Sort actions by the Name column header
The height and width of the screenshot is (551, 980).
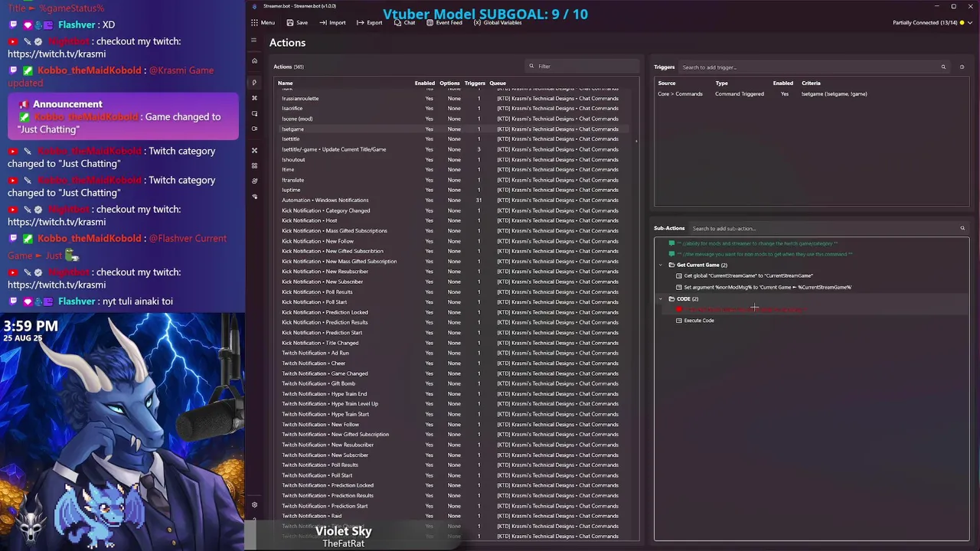point(285,83)
